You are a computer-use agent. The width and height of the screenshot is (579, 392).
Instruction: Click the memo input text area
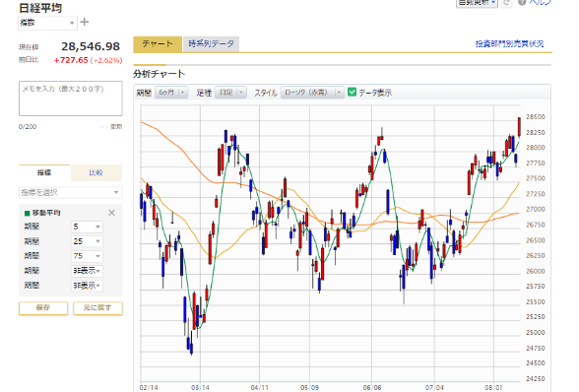[71, 98]
